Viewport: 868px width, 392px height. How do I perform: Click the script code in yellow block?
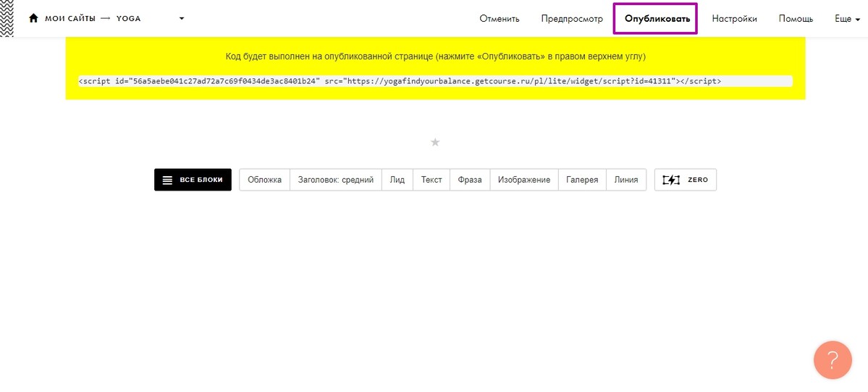[435, 81]
